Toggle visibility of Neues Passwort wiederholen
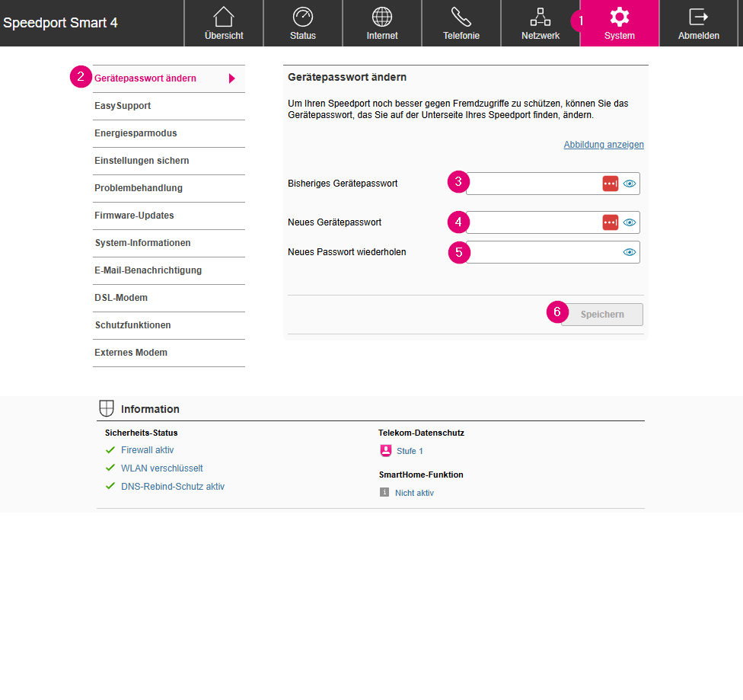Screen dimensions: 743x700 click(630, 252)
